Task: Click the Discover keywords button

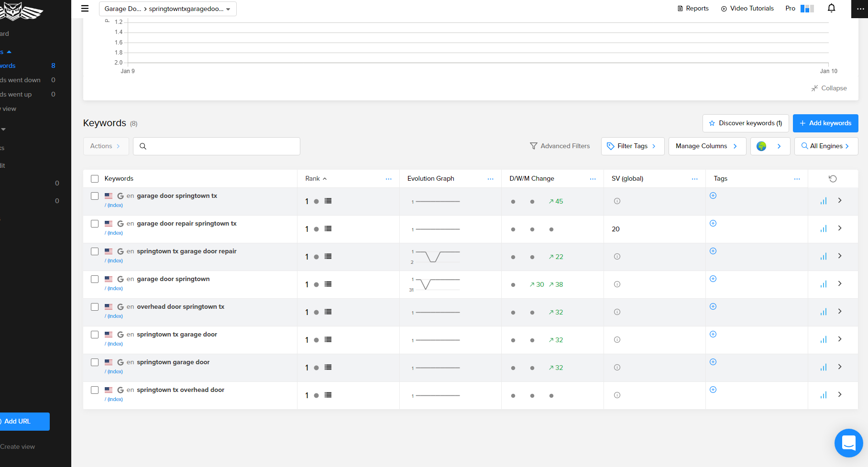Action: [746, 123]
